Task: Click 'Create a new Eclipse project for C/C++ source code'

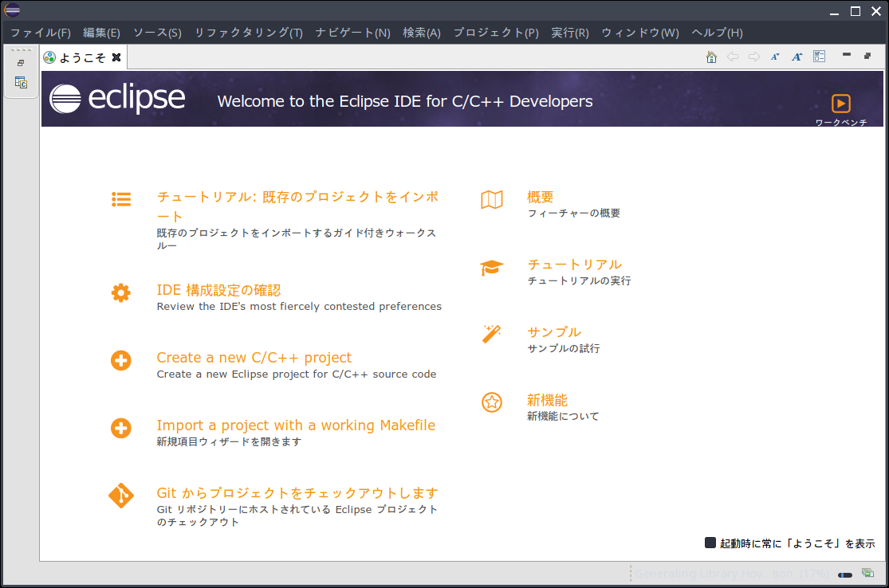Action: [297, 374]
